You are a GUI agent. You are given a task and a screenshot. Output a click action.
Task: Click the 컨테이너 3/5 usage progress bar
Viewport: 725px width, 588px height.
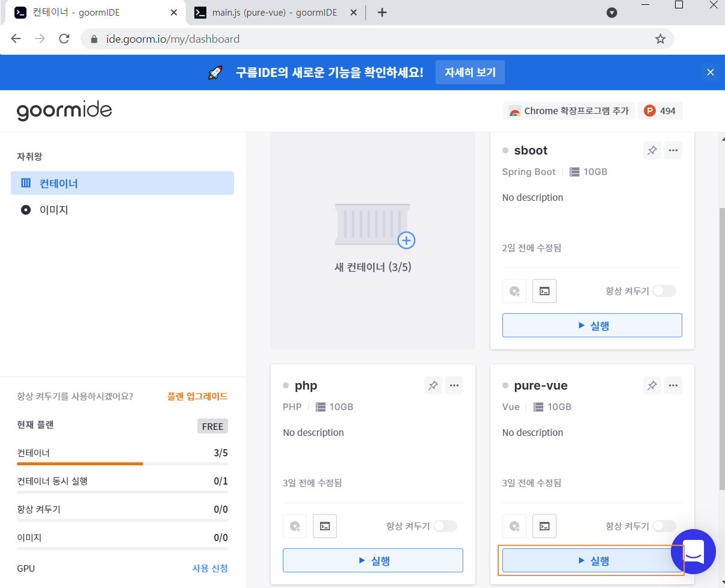pos(122,464)
